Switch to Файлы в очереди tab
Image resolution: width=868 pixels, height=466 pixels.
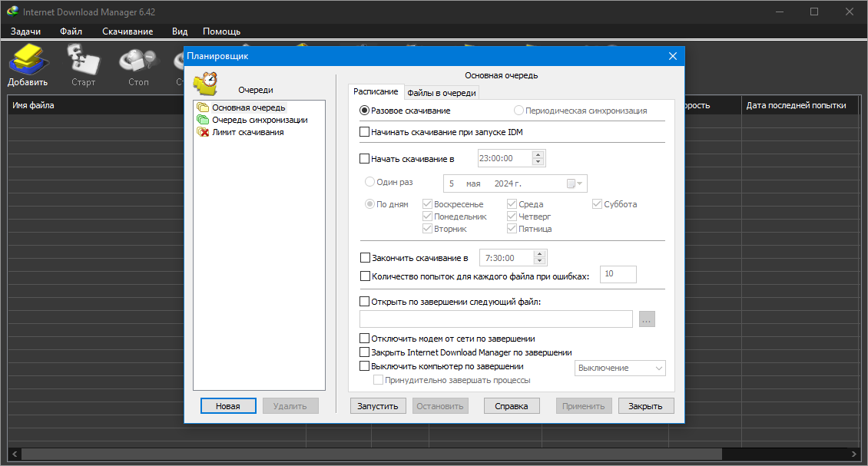coord(441,92)
